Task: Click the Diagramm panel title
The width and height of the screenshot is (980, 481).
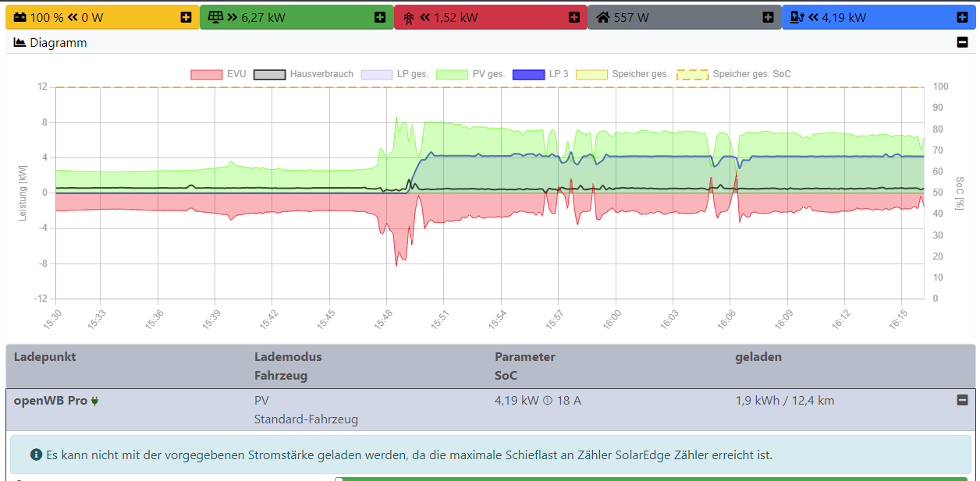Action: pos(59,43)
